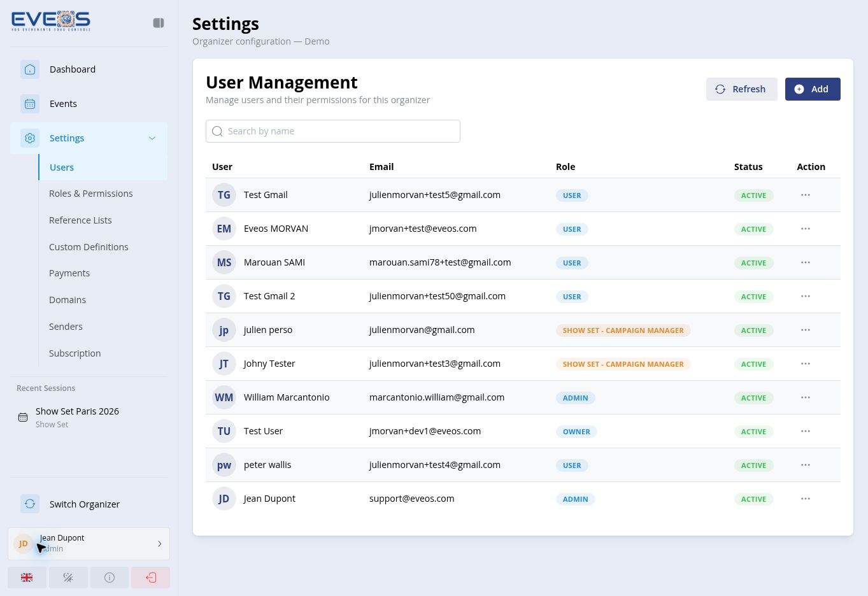This screenshot has height=596, width=868.
Task: Toggle the light/dark theme button
Action: tap(68, 578)
